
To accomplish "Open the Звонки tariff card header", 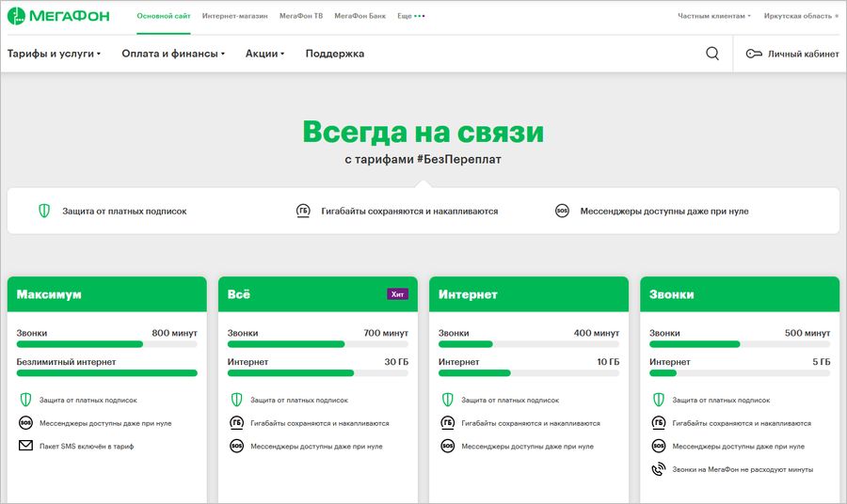I will [x=740, y=294].
